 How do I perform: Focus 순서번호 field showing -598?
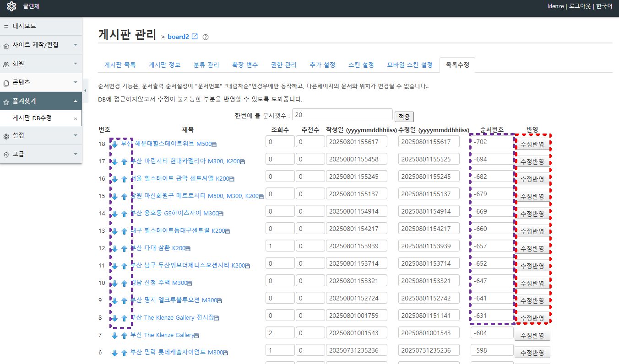[x=492, y=350]
